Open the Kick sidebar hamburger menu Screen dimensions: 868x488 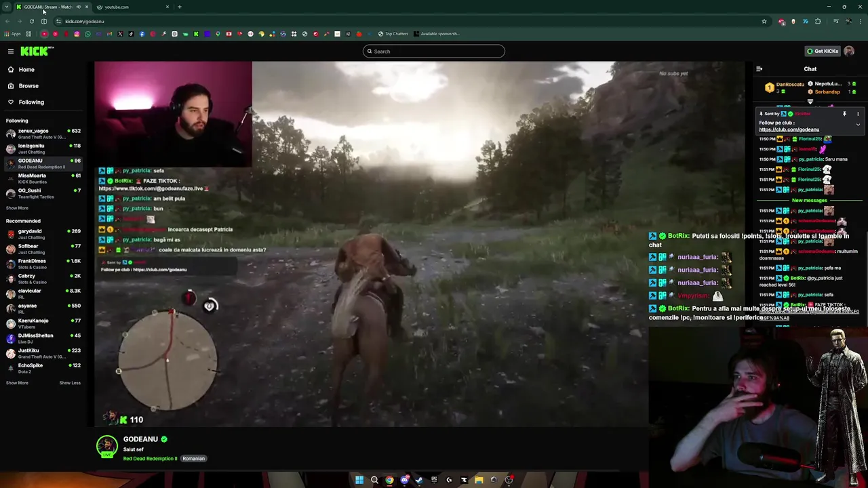[11, 51]
